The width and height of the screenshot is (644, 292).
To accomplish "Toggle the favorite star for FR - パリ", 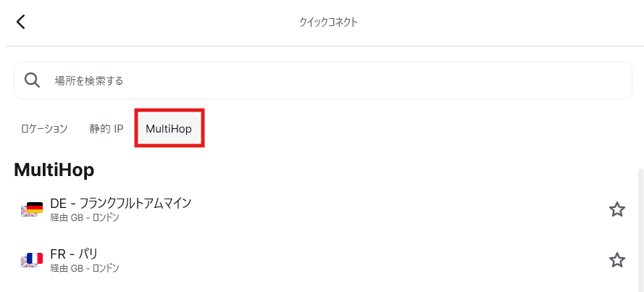I will (x=616, y=259).
